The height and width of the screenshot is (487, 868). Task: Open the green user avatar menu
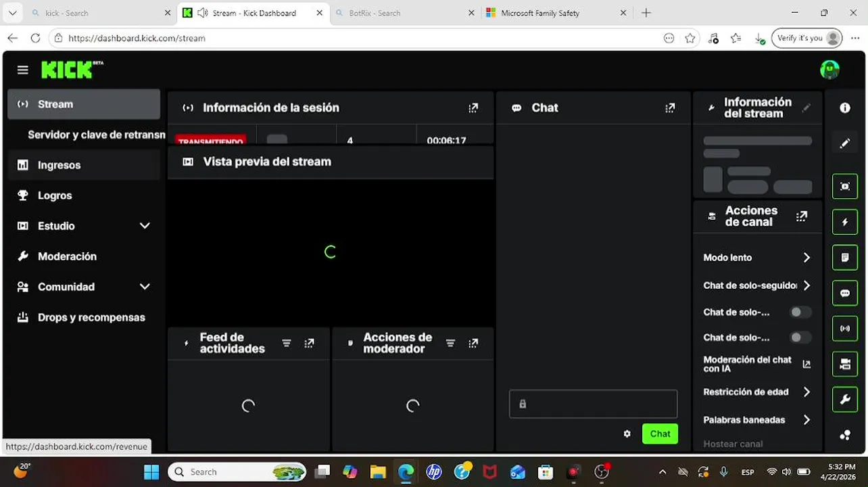[x=829, y=70]
